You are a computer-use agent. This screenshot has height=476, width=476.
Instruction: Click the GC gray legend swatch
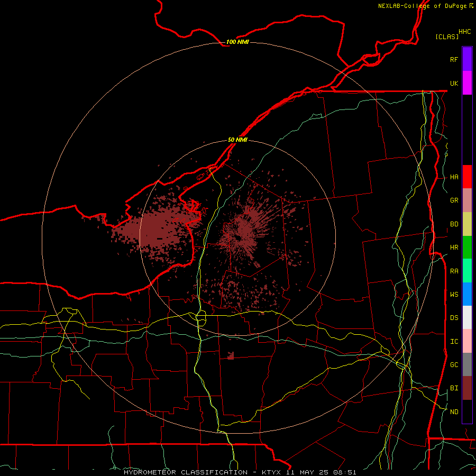tap(467, 364)
